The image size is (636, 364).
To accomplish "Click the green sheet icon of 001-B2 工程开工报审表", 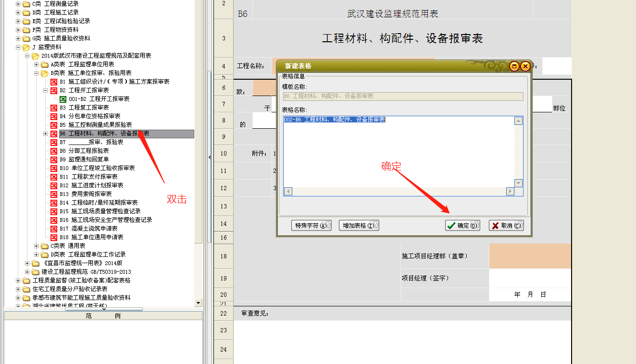I will [63, 99].
